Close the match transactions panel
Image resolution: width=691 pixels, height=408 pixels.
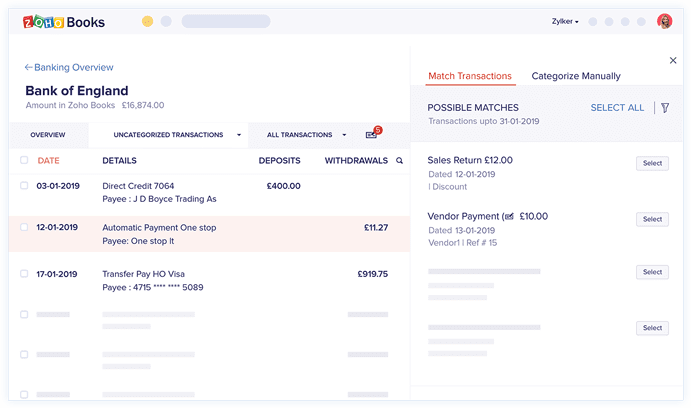coord(673,60)
